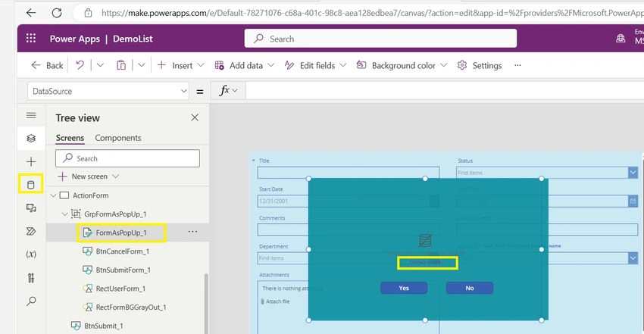Open Edit fields
This screenshot has width=644, height=334.
click(x=315, y=65)
